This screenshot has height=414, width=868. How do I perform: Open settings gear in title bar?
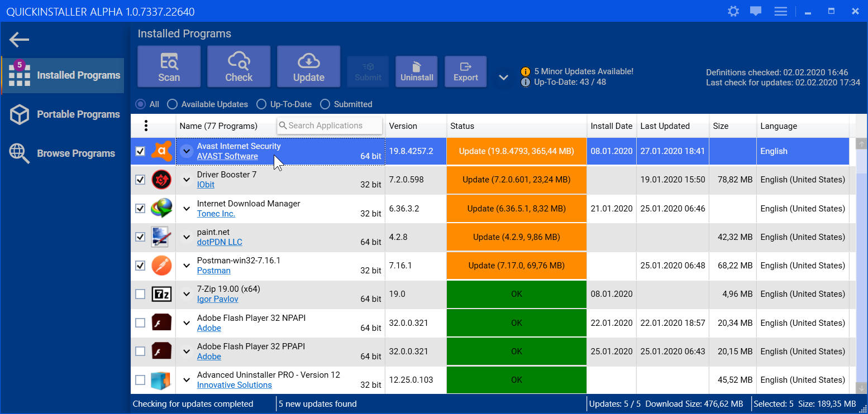733,11
